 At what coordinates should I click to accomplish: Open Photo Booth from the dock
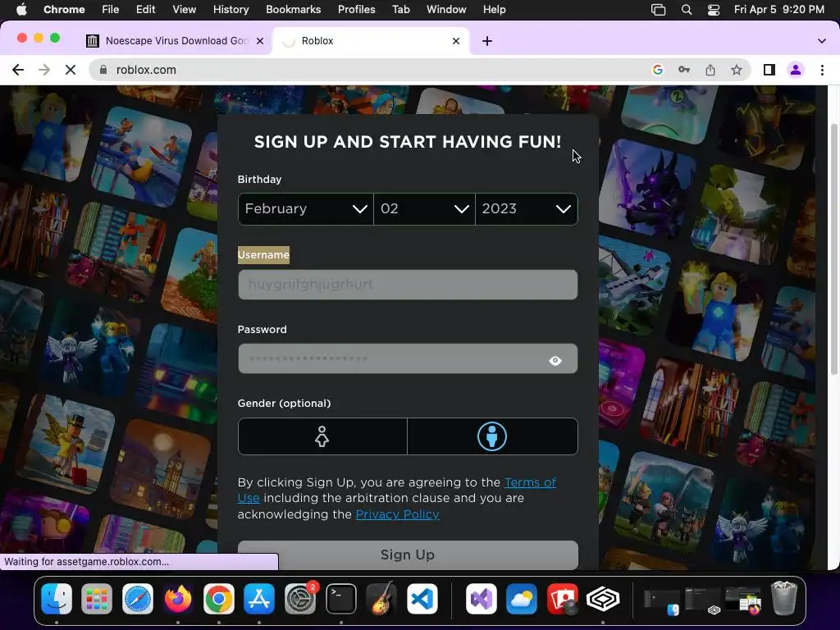pos(563,598)
